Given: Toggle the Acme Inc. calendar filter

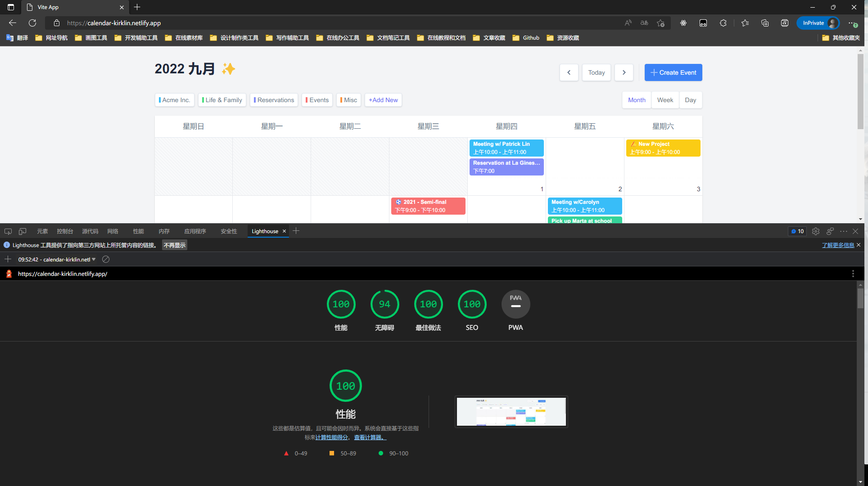Looking at the screenshot, I should coord(174,100).
